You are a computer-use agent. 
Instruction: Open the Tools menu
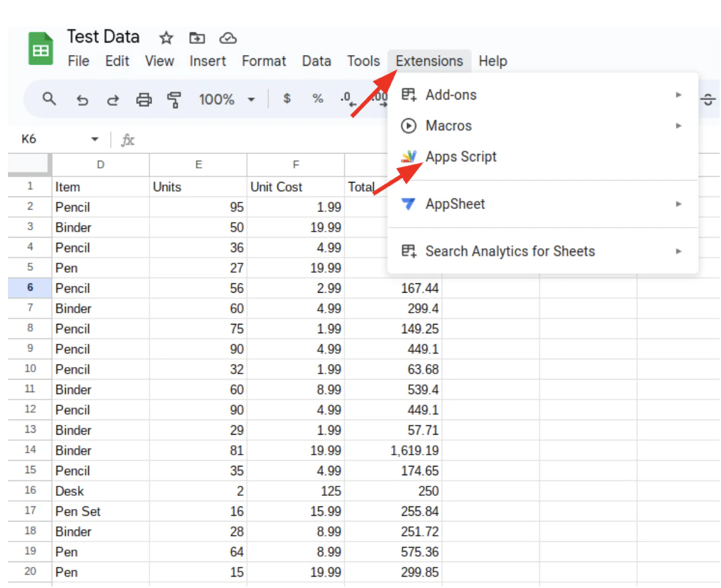(x=364, y=61)
